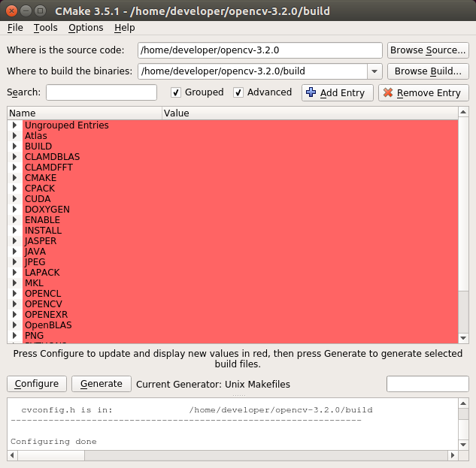Image resolution: width=476 pixels, height=468 pixels.
Task: Expand the OPENCV group
Action: click(14, 304)
